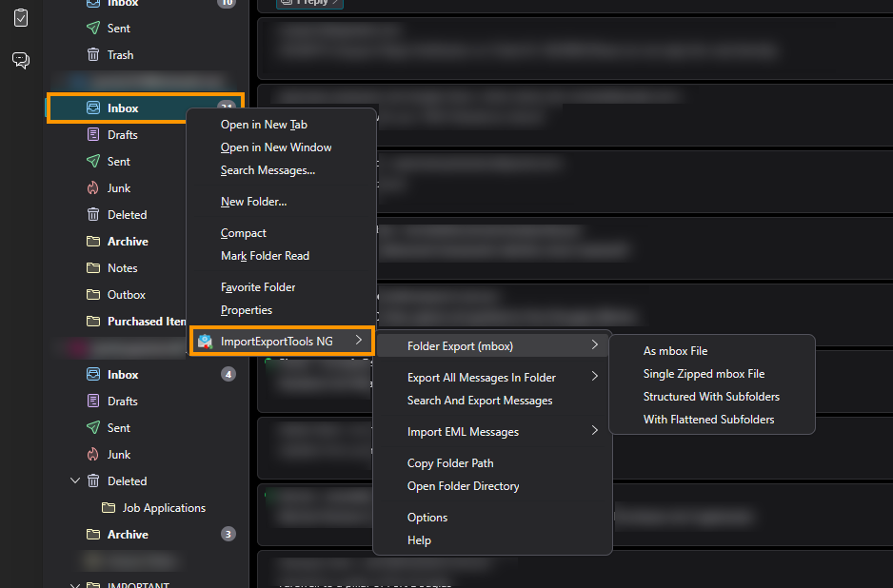Click the Purchased Items folder icon

click(x=93, y=322)
